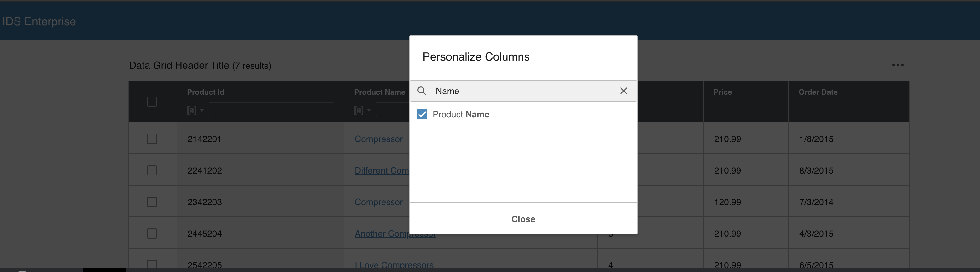Click the Product Id filter input field
Image resolution: width=980 pixels, height=272 pixels.
coord(271,110)
